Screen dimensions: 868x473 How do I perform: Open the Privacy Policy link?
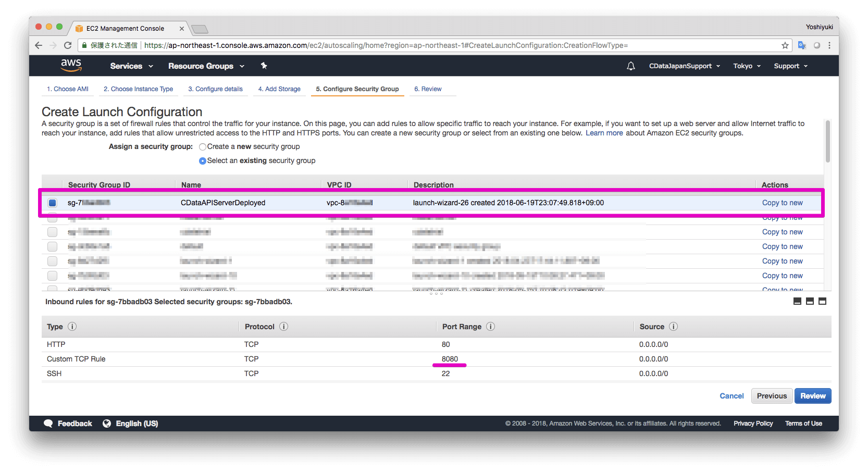[x=753, y=424]
